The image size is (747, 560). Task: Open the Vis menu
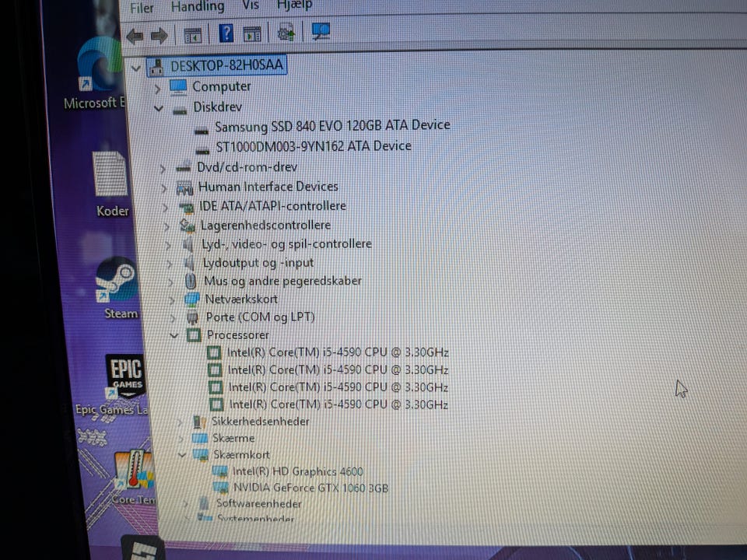251,5
